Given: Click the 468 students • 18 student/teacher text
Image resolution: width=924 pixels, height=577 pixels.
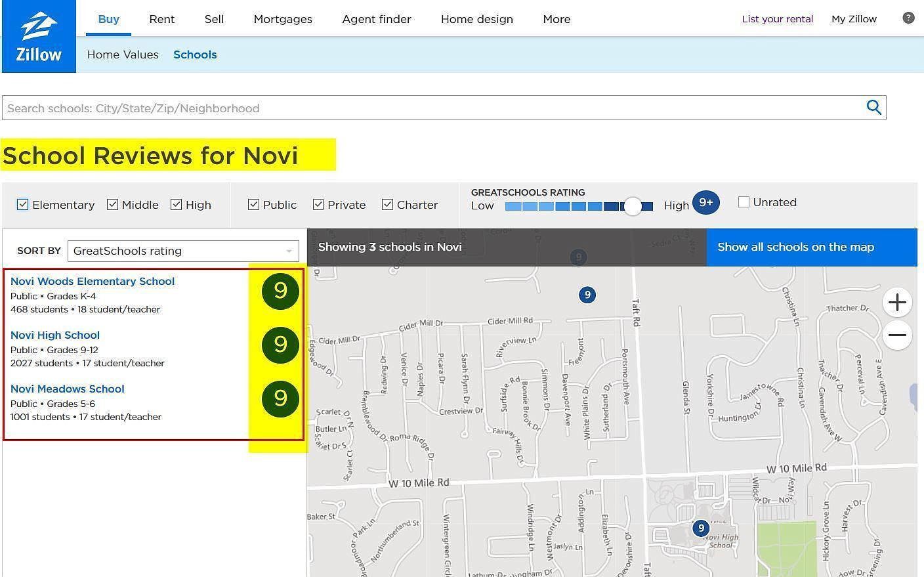Looking at the screenshot, I should tap(85, 309).
